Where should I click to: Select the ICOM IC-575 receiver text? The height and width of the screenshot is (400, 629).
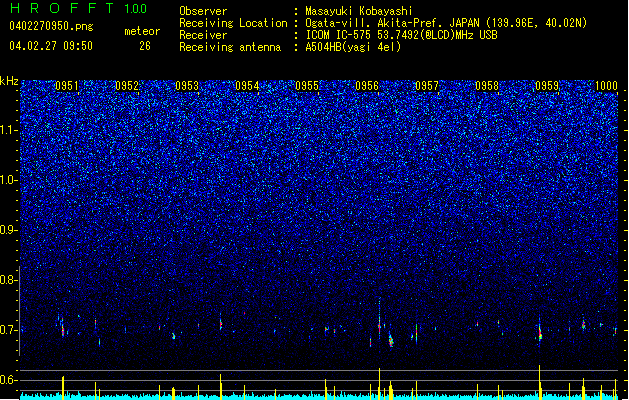click(401, 35)
